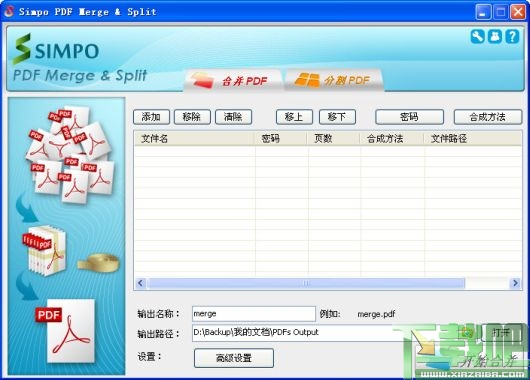The width and height of the screenshot is (530, 380).
Task: Click the right arrow of horizontal scrollbar
Action: 515,283
